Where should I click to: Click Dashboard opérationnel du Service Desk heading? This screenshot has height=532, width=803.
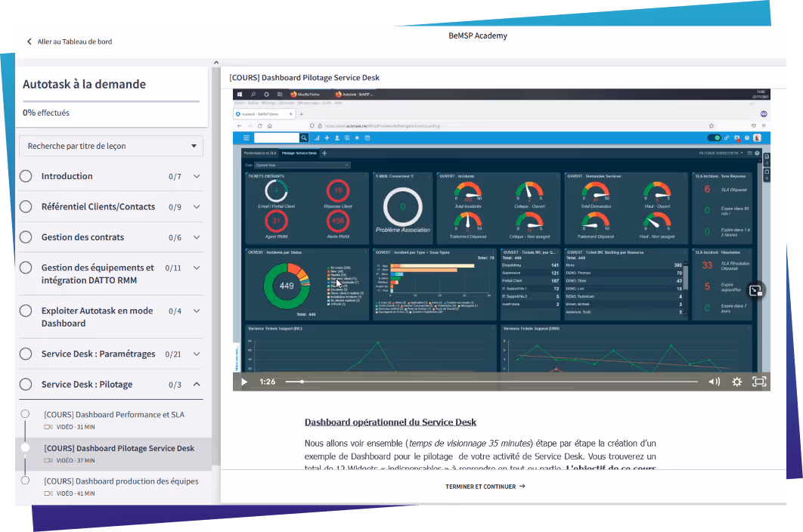(390, 422)
